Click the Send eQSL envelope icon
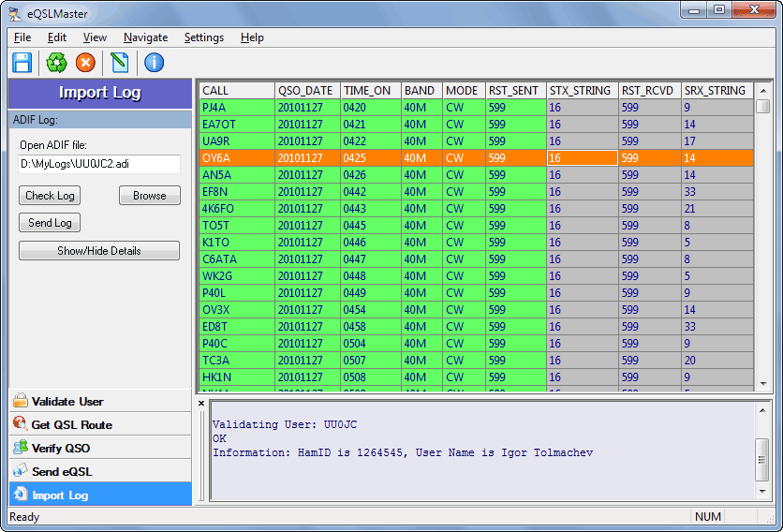 click(x=21, y=470)
